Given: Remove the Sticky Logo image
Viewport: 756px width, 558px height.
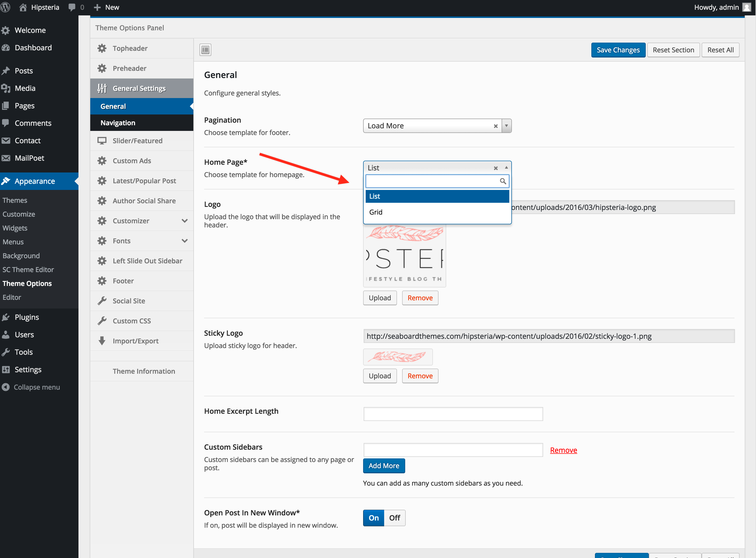Looking at the screenshot, I should point(420,376).
